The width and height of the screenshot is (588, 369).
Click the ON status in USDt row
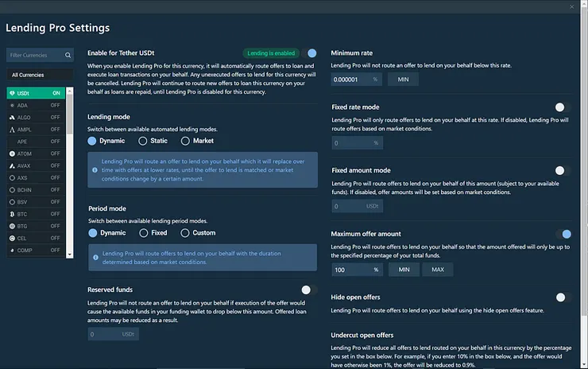pyautogui.click(x=56, y=93)
